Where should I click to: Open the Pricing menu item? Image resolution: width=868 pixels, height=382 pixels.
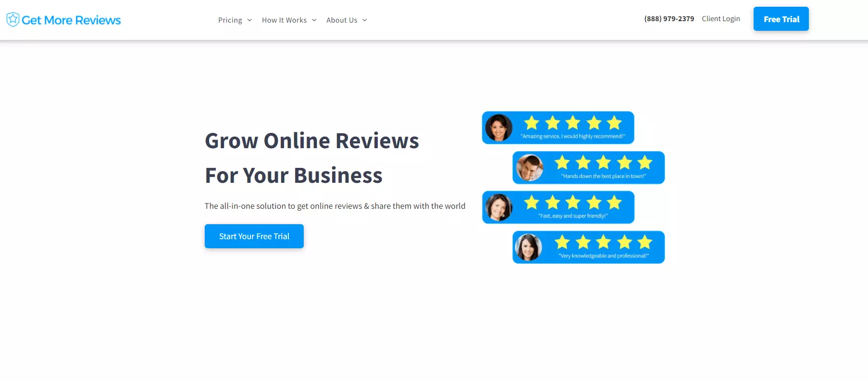pos(230,20)
